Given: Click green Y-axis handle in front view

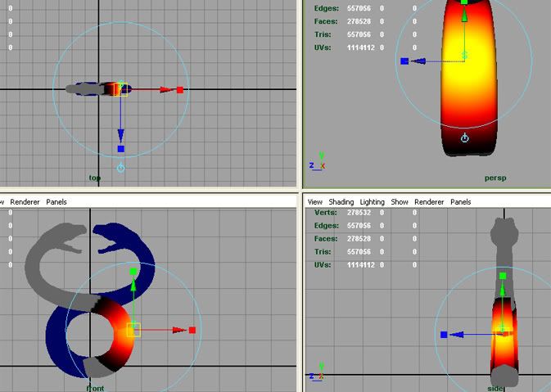Looking at the screenshot, I should pyautogui.click(x=133, y=272).
